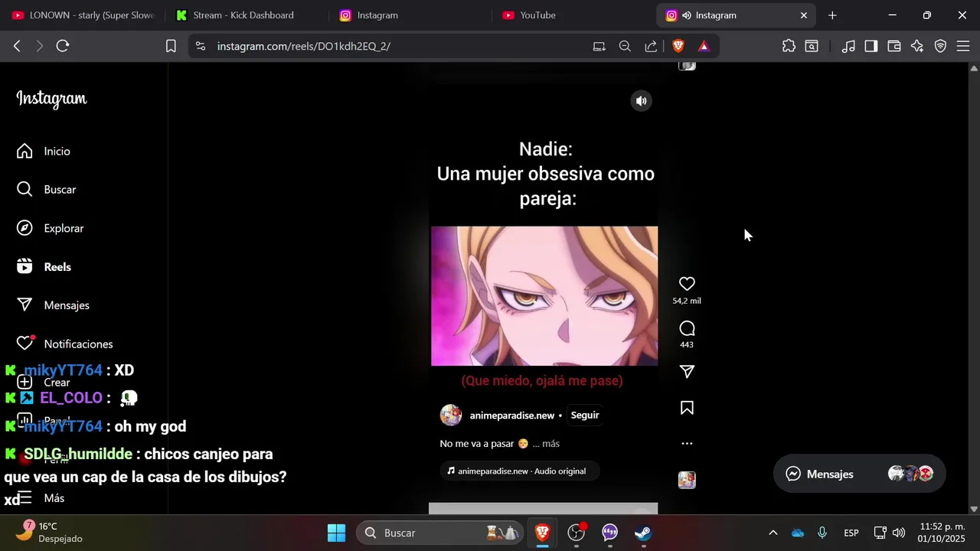Save the reel with the bookmark icon
Screen dimensions: 980x551
[x=687, y=408]
